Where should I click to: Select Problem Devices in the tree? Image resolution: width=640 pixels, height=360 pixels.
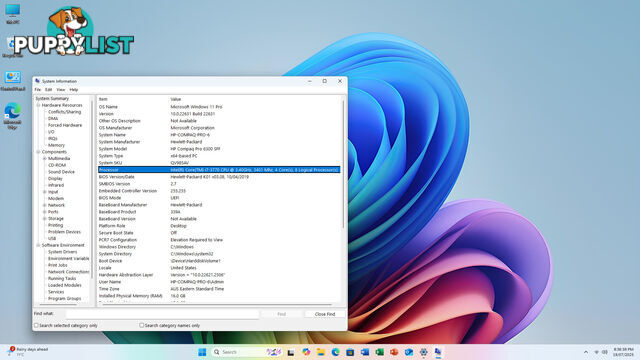[64, 232]
